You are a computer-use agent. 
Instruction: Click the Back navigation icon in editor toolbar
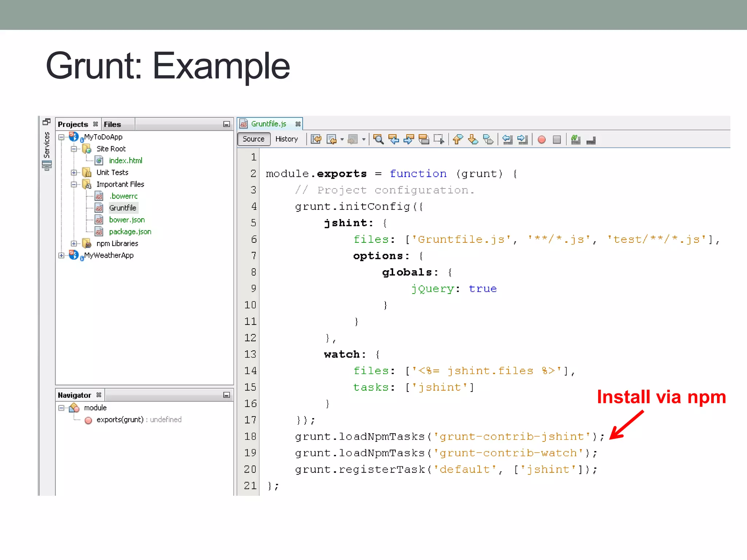(x=332, y=139)
